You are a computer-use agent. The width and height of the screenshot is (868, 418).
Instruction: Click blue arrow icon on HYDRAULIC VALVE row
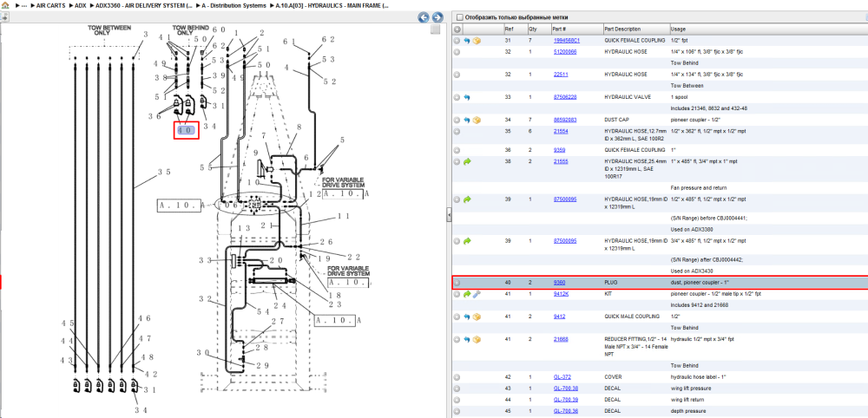467,97
